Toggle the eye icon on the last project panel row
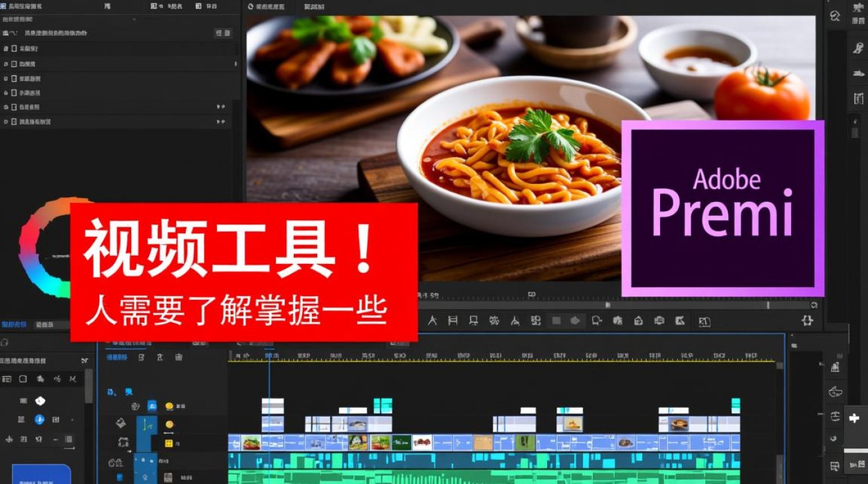This screenshot has height=484, width=868. (x=6, y=121)
